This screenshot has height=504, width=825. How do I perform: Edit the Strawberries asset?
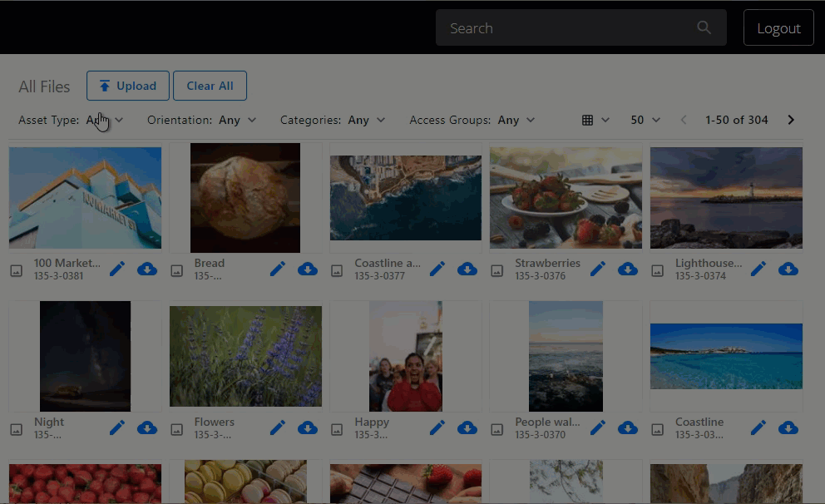pos(598,269)
